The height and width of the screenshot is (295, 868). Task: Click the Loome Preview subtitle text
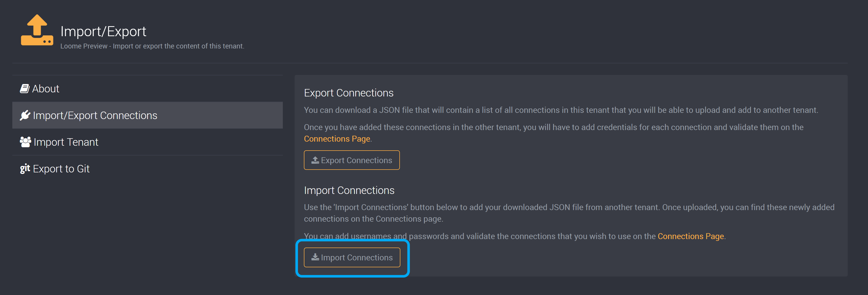click(x=152, y=46)
